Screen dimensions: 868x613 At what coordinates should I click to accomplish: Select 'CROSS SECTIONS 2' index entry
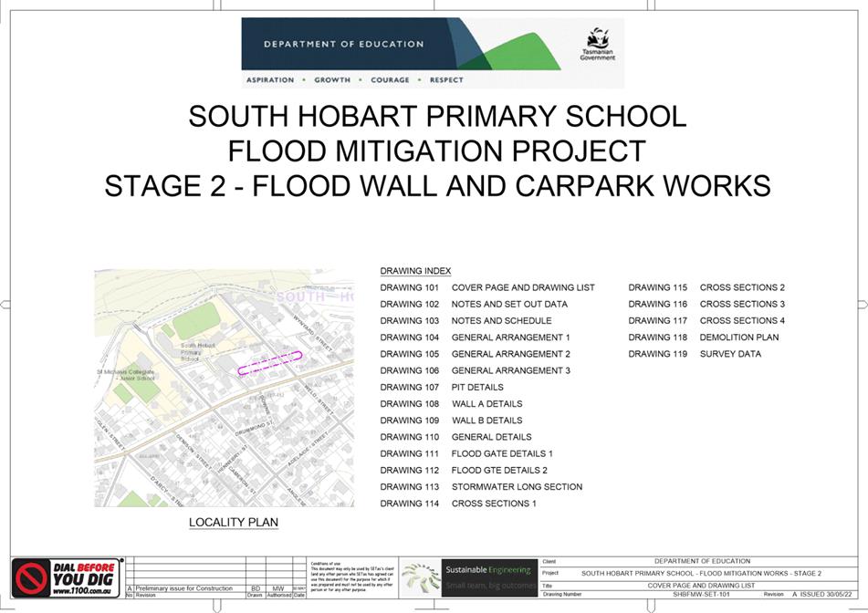[x=742, y=287]
